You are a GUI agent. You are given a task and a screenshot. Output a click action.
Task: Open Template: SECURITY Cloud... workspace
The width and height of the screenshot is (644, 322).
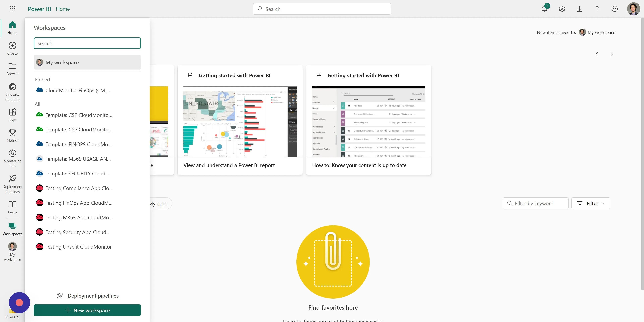87,174
